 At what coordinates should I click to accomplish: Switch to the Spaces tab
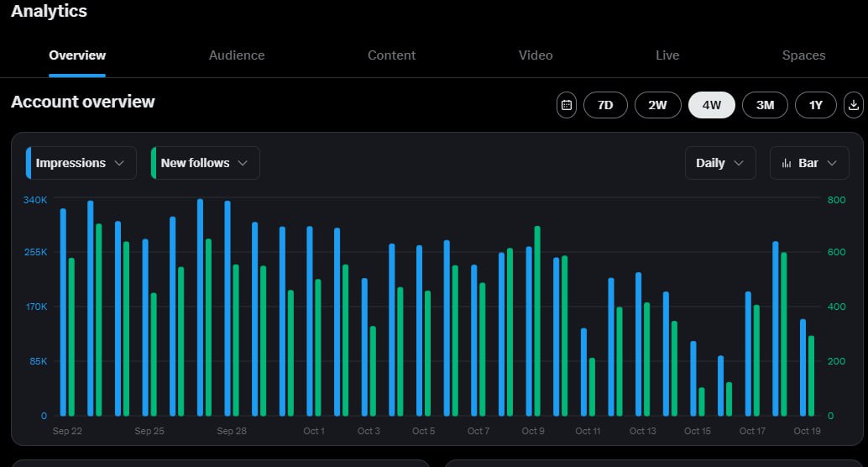pyautogui.click(x=803, y=55)
